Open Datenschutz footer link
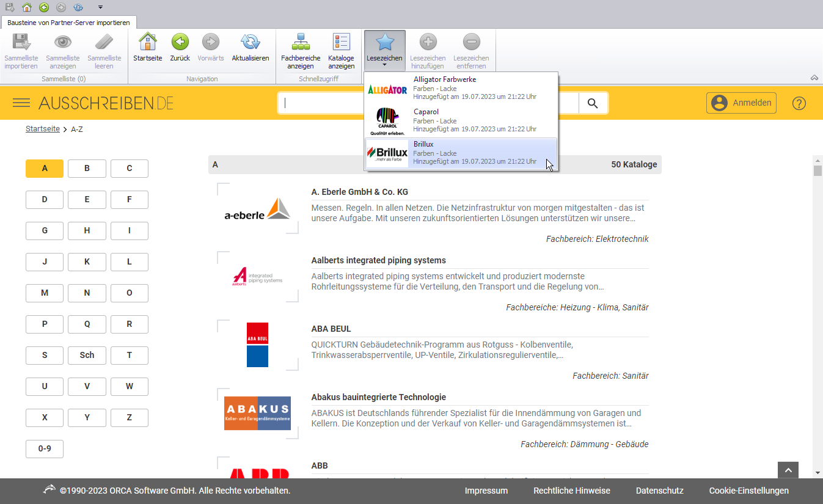Image resolution: width=823 pixels, height=504 pixels. [660, 491]
